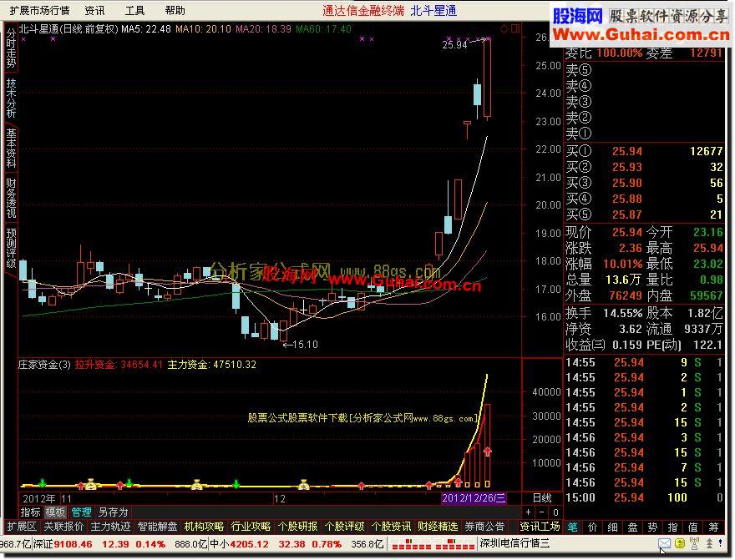The height and width of the screenshot is (560, 735).
Task: Select the 筹 tab in quote panel
Action: tap(714, 527)
